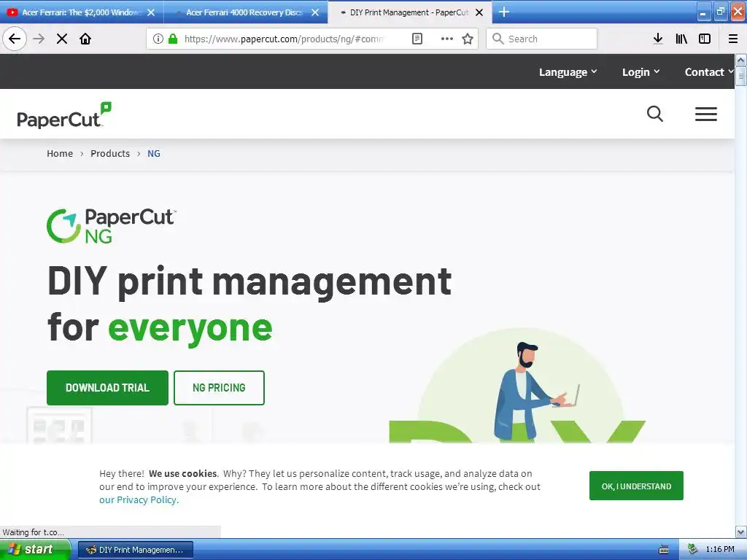Viewport: 747px width, 560px height.
Task: Click the PaperCut site search magnifier
Action: click(655, 114)
